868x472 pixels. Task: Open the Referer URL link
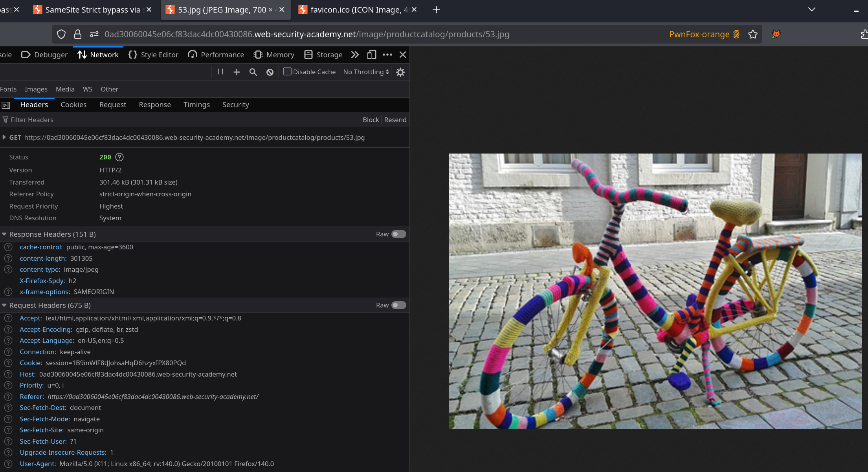tap(153, 397)
